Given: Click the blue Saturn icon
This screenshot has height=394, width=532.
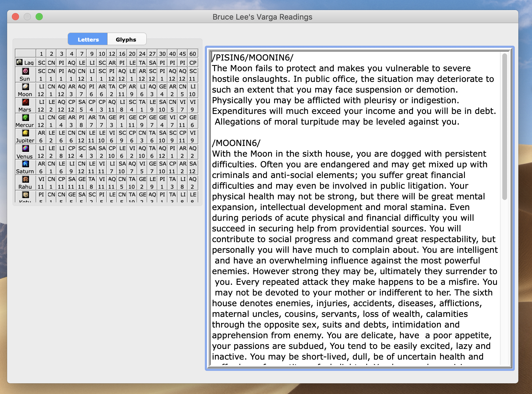Looking at the screenshot, I should [26, 164].
